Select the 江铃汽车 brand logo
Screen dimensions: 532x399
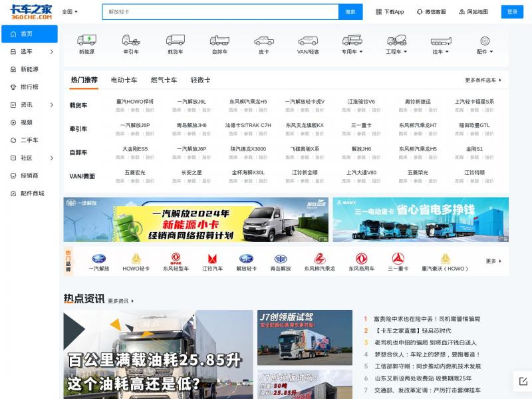pos(212,259)
